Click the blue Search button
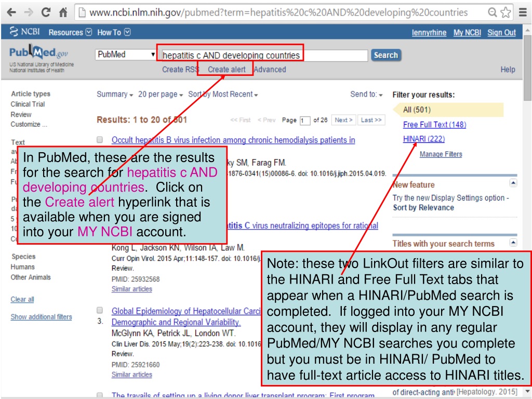 386,55
